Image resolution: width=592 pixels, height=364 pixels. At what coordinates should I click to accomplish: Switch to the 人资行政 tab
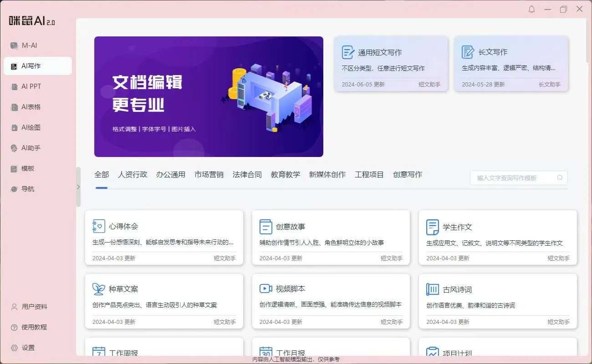[133, 175]
